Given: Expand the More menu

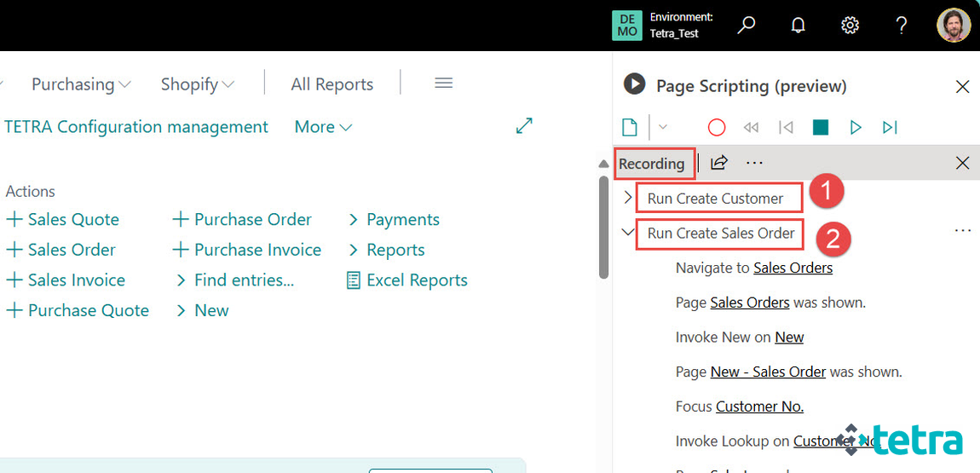Looking at the screenshot, I should coord(323,127).
